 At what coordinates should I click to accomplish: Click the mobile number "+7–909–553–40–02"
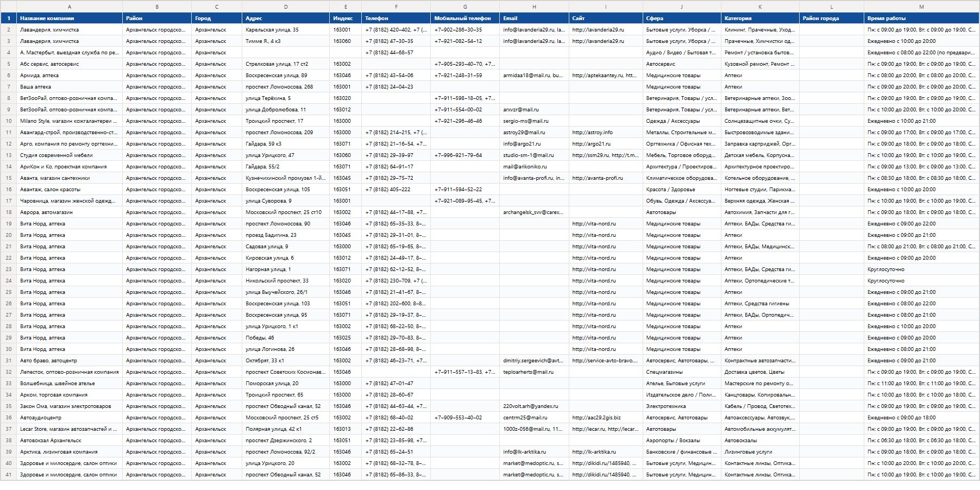(x=465, y=418)
